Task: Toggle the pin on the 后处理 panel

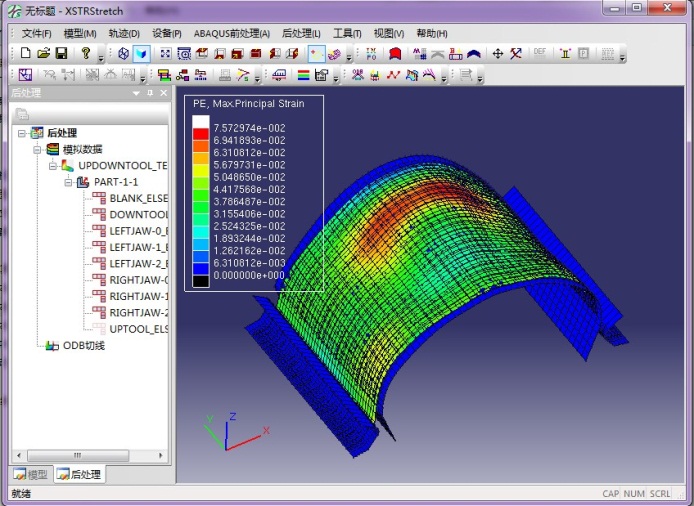Action: pos(150,93)
